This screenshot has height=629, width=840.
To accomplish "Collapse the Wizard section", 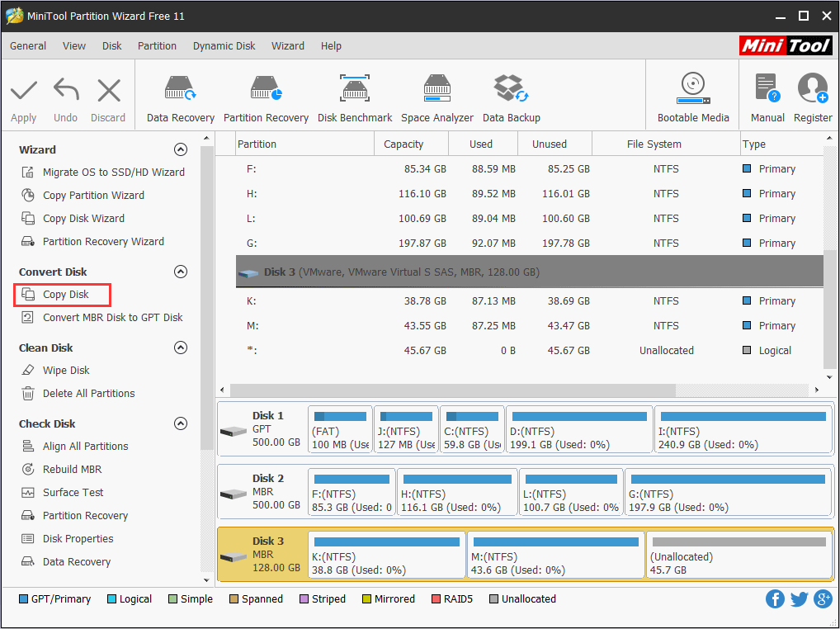I will coord(180,149).
